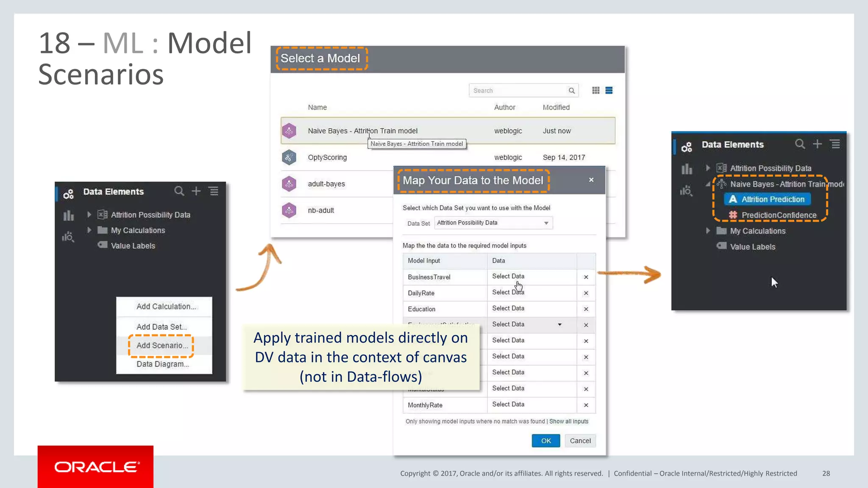868x488 pixels.
Task: Expand Attrition Possibility Data in right panel
Action: click(x=708, y=168)
